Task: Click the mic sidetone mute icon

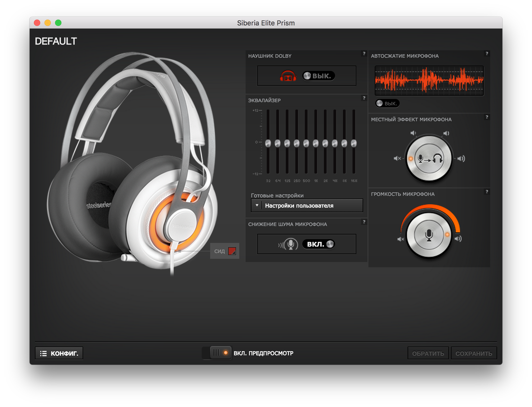Action: [397, 159]
